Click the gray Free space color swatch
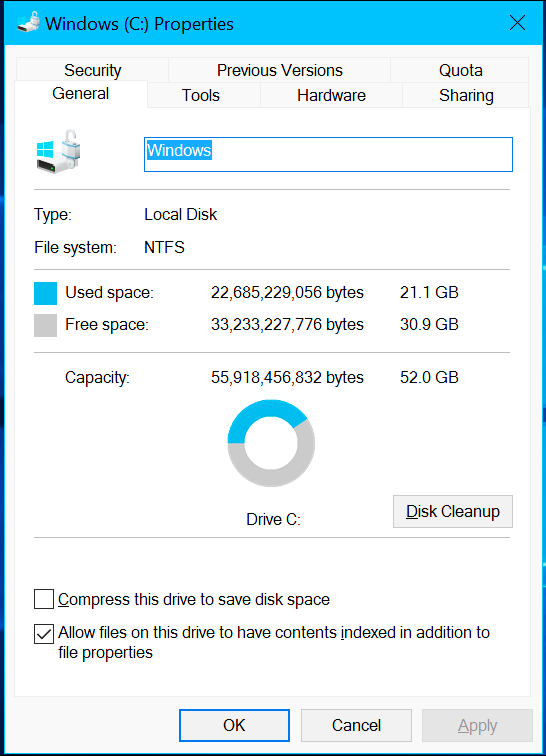The width and height of the screenshot is (546, 756). (45, 325)
